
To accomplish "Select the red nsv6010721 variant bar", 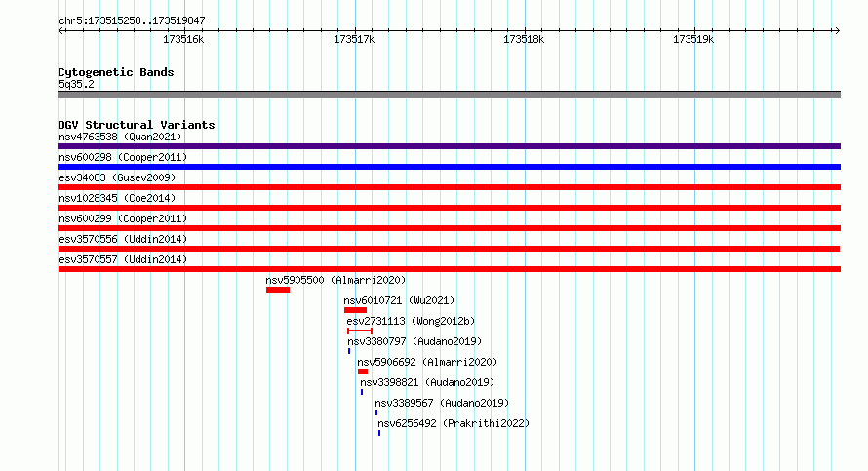I will click(355, 310).
